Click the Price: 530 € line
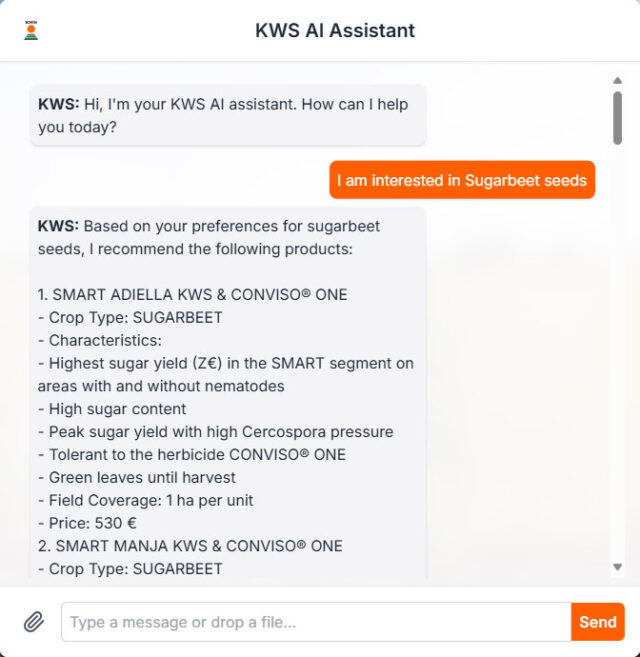 87,523
